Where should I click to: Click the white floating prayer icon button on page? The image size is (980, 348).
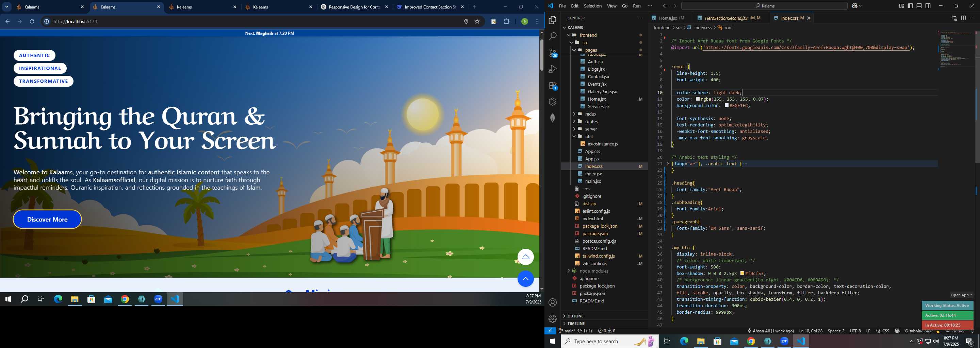[525, 257]
